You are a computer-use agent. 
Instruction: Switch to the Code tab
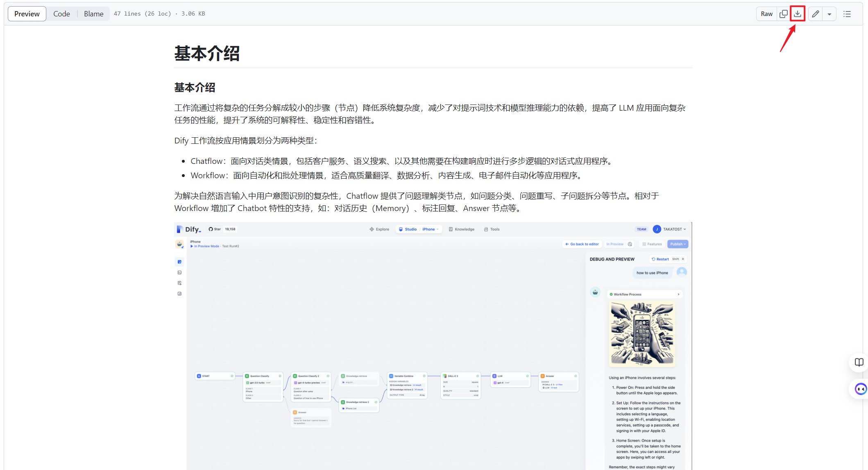coord(61,14)
